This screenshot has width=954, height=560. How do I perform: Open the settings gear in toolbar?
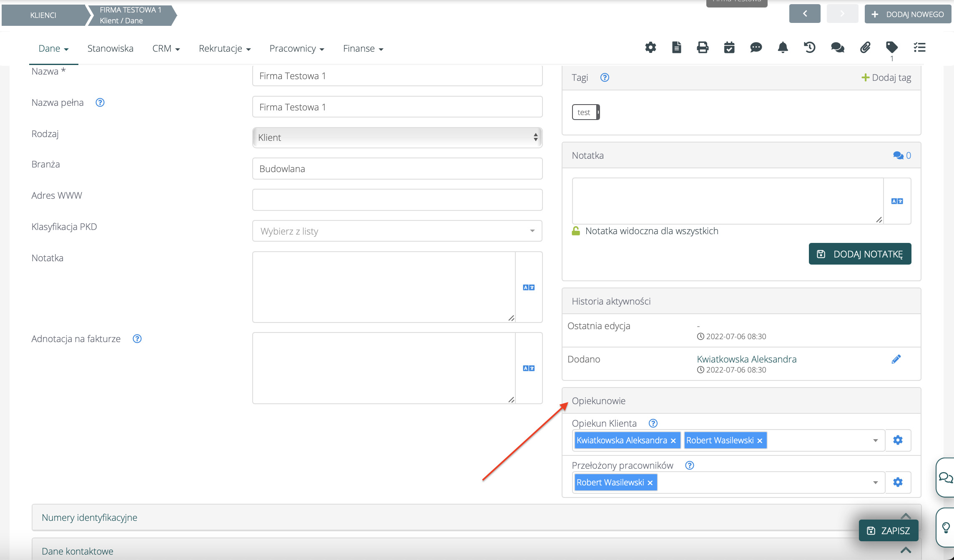pos(650,47)
